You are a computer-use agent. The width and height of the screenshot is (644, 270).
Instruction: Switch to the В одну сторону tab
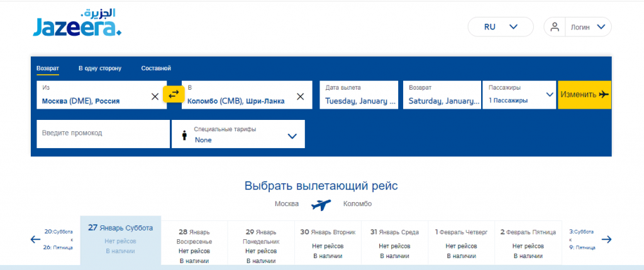click(x=100, y=68)
